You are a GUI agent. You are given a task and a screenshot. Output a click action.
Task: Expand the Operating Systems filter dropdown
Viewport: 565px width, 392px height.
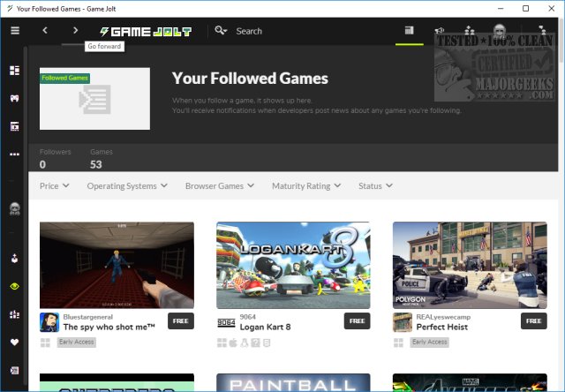127,186
